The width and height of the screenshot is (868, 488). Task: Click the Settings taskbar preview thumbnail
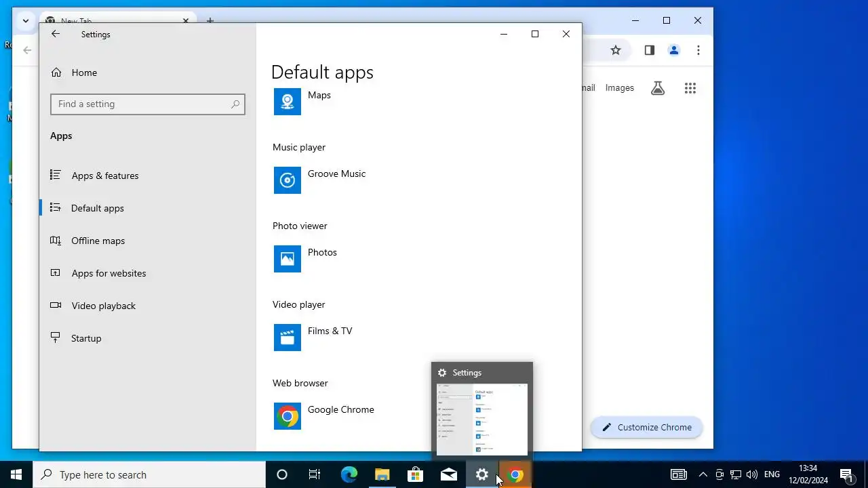pos(482,420)
